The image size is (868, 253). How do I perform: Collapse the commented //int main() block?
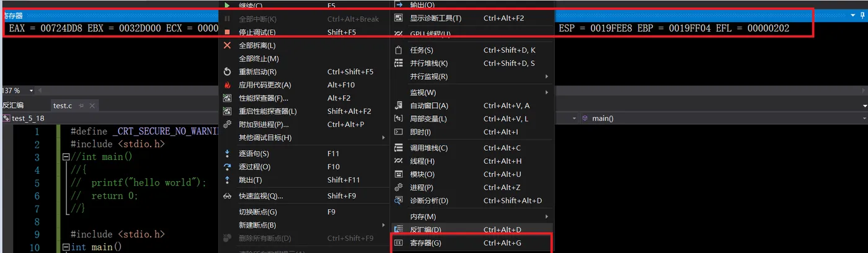pyautogui.click(x=67, y=157)
